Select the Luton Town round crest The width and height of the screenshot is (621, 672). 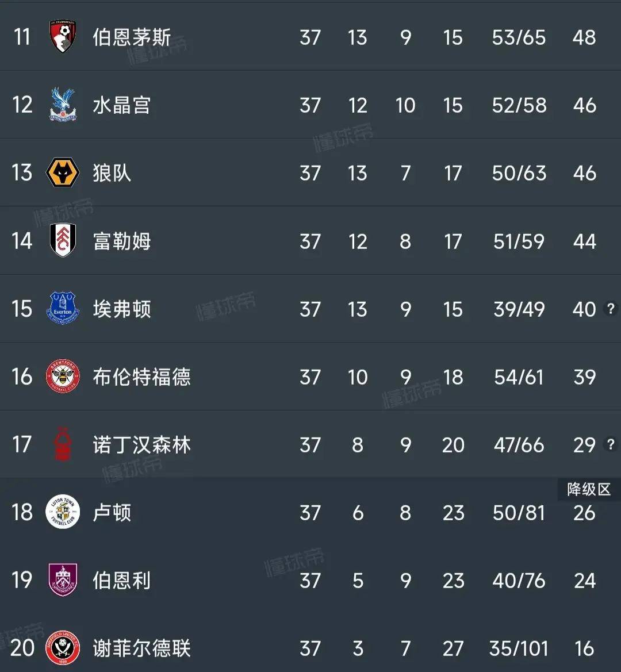click(x=63, y=512)
